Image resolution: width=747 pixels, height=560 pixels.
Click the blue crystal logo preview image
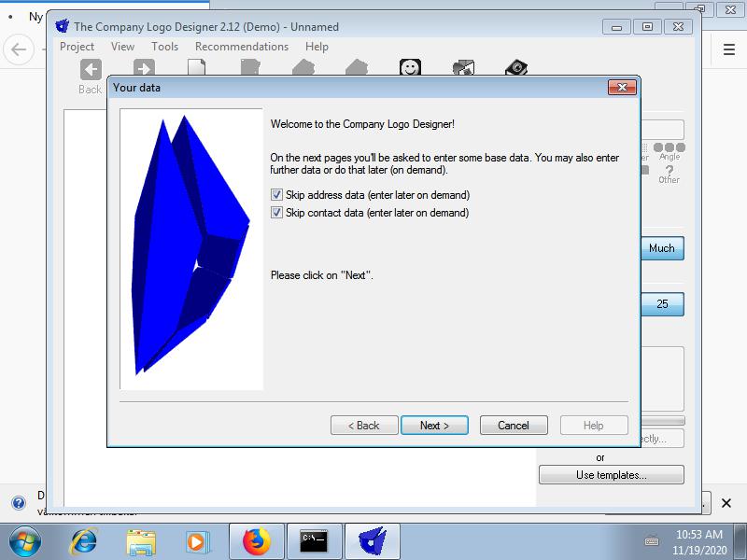191,249
